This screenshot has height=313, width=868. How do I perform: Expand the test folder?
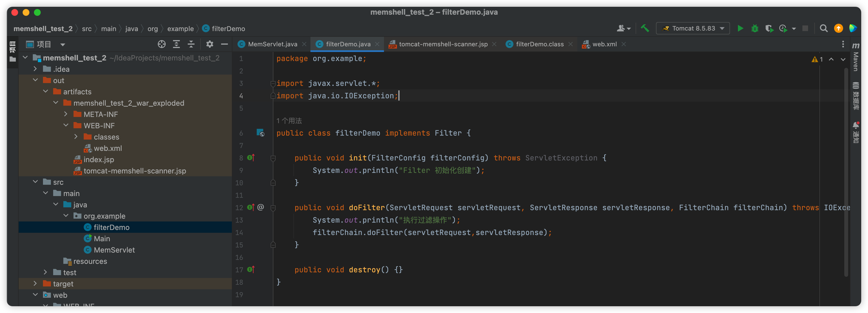point(46,272)
